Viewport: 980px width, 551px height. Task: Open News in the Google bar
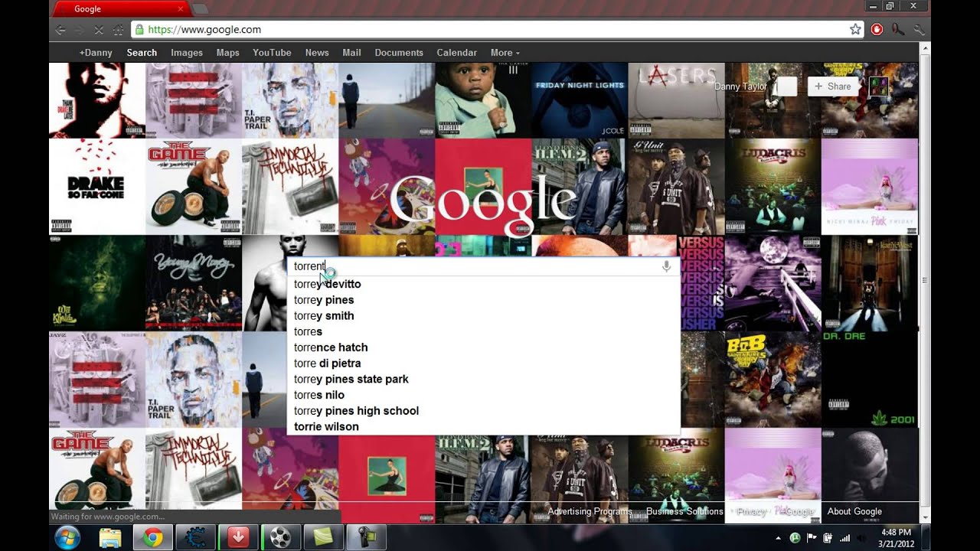tap(317, 53)
